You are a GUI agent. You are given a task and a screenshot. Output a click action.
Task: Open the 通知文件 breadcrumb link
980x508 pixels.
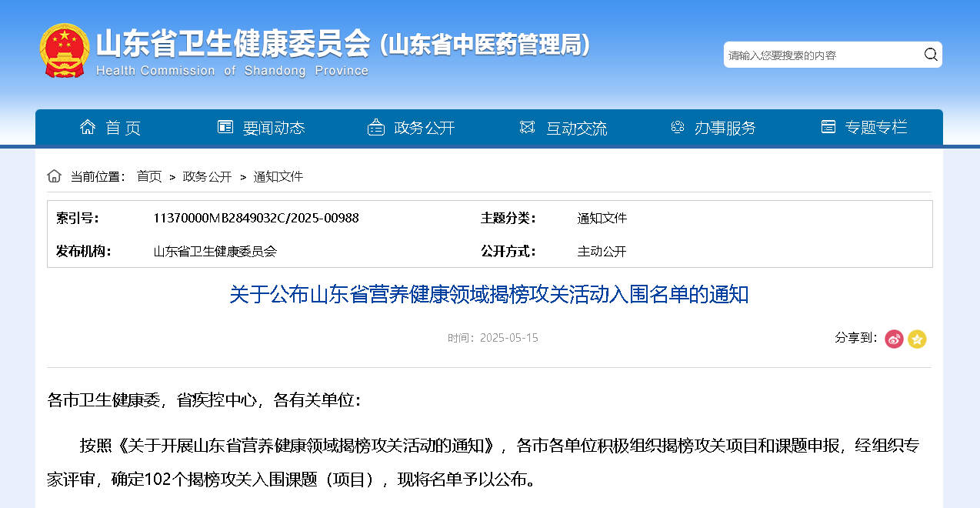(x=278, y=176)
